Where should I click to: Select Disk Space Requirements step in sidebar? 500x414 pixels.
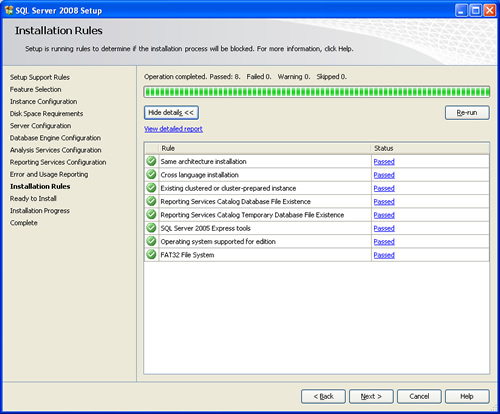[x=46, y=114]
